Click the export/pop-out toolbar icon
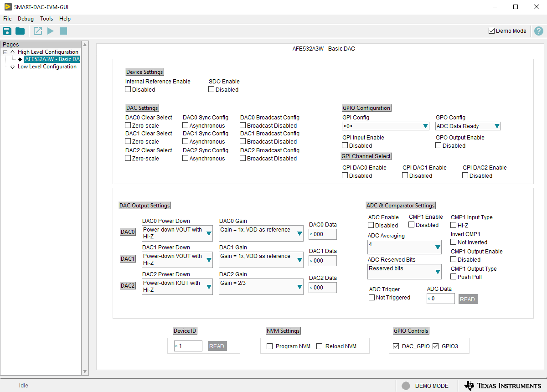The height and width of the screenshot is (392, 547). [38, 31]
